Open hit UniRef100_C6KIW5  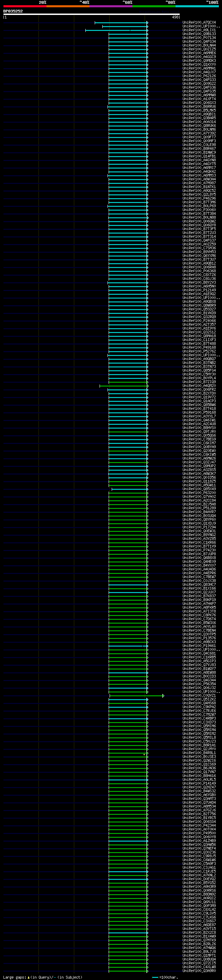click(x=199, y=455)
